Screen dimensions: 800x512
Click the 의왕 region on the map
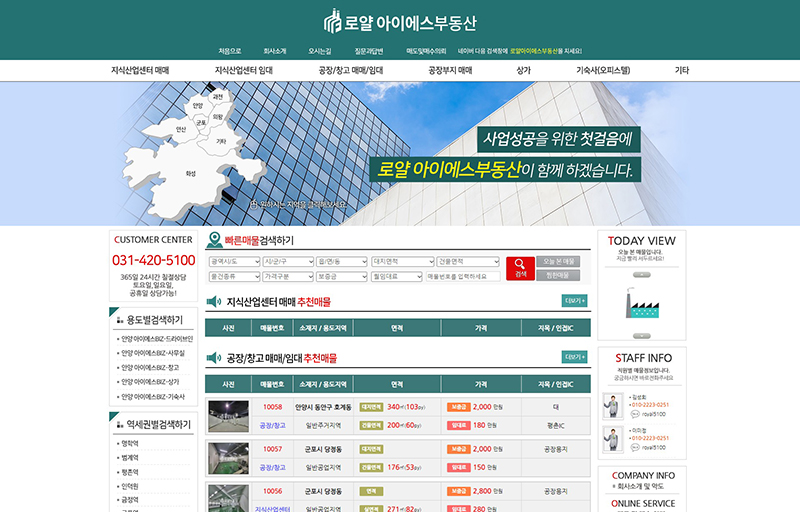[218, 117]
